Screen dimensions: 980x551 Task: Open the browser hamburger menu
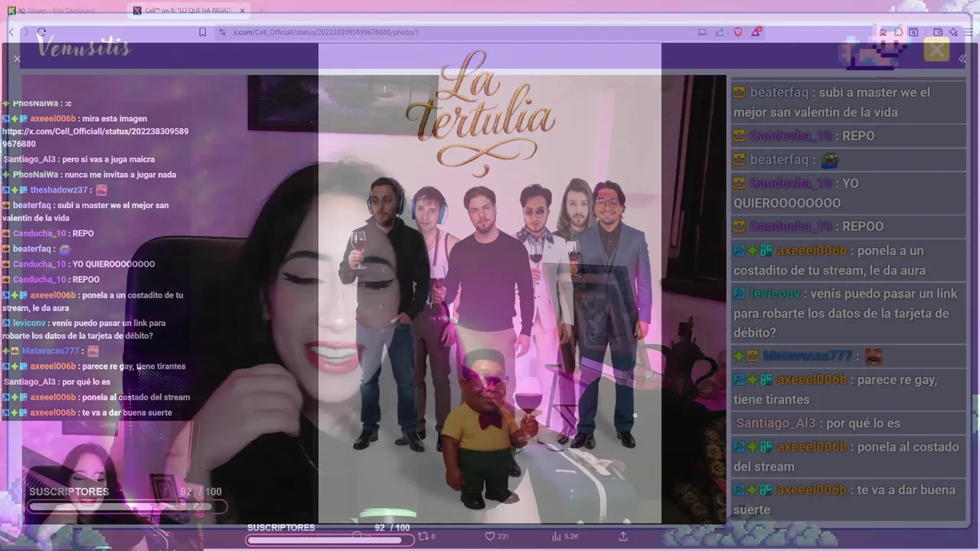point(969,32)
